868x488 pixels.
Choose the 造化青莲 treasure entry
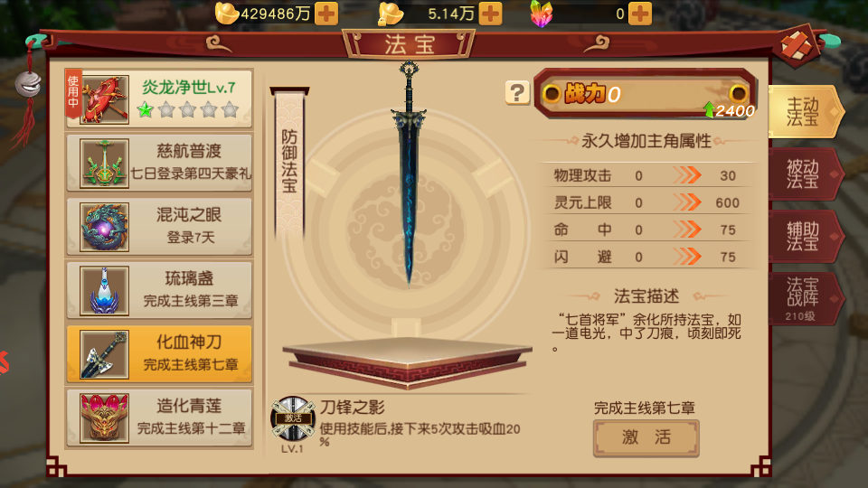pos(159,418)
